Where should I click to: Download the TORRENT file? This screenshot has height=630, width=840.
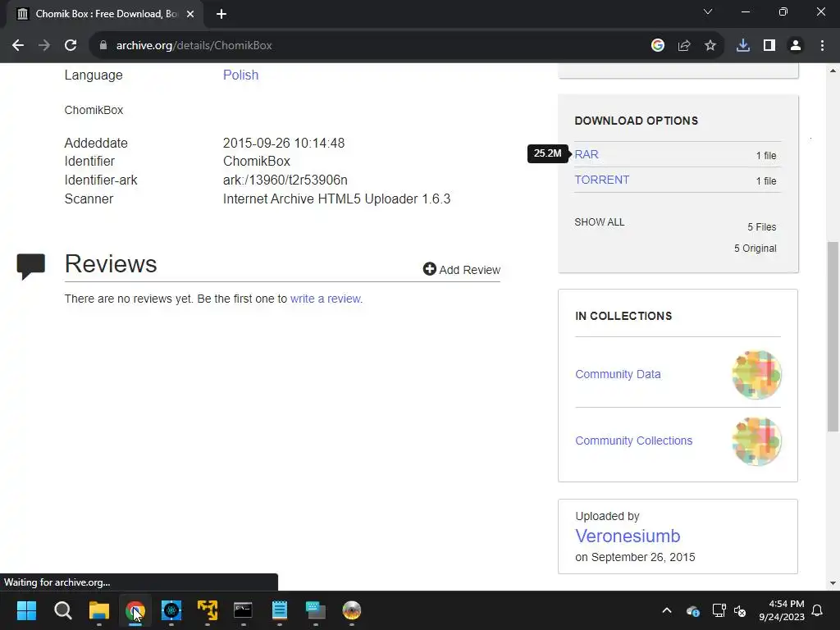coord(601,180)
